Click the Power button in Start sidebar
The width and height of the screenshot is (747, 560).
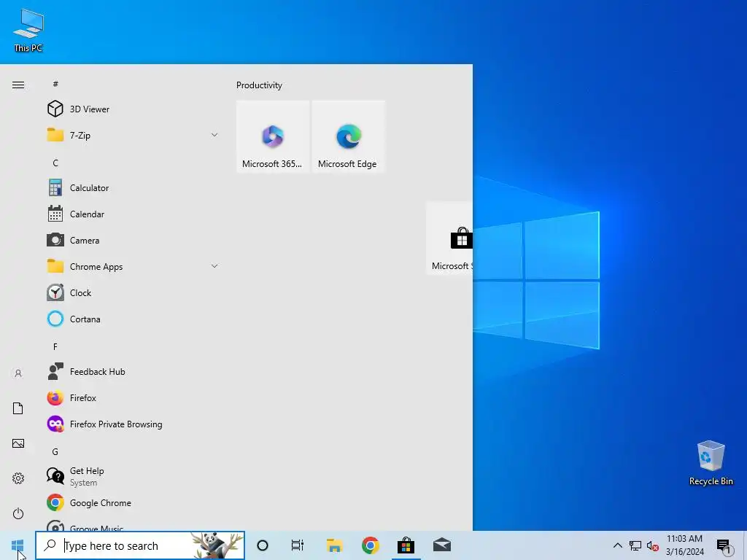[18, 513]
